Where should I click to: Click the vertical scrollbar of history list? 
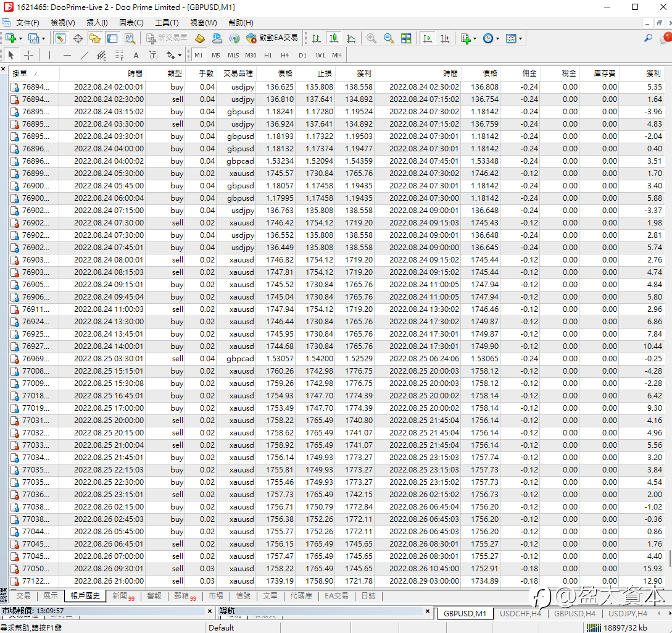point(668,309)
